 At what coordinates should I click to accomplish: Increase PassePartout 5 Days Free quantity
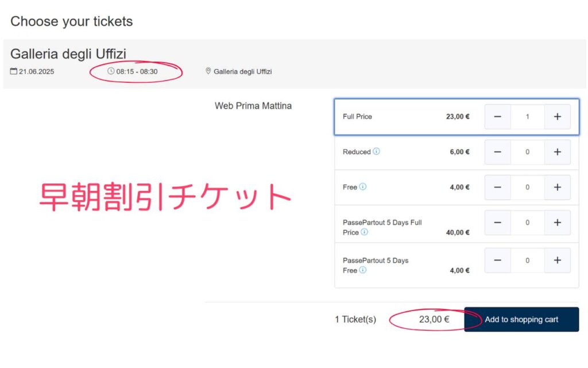(557, 260)
